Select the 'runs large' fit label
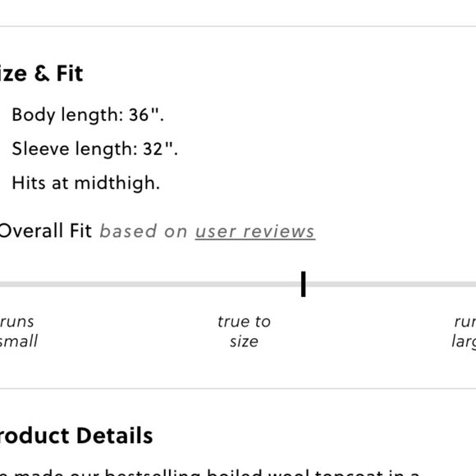This screenshot has width=476, height=476. [464, 332]
